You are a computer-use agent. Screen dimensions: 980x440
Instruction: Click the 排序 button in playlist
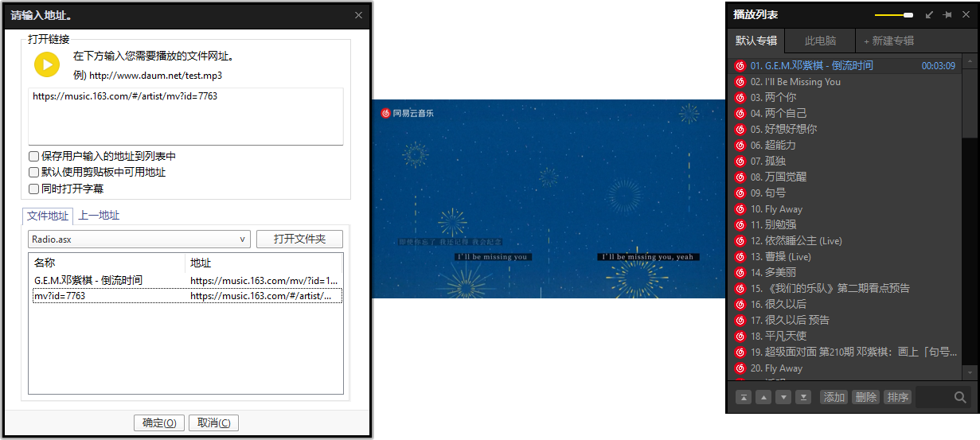897,397
